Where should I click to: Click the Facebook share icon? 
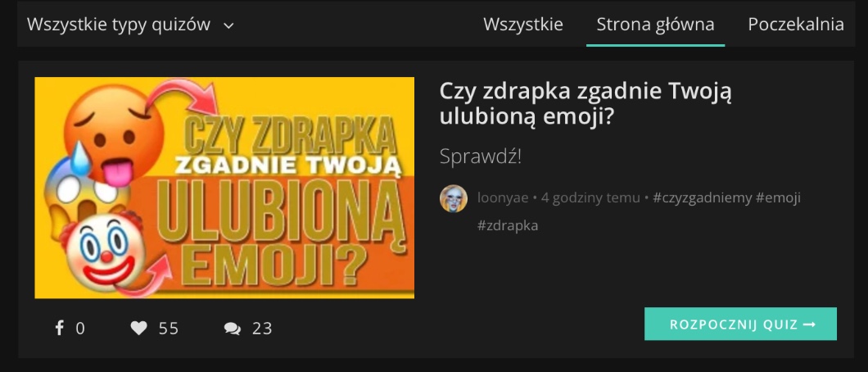pos(59,329)
